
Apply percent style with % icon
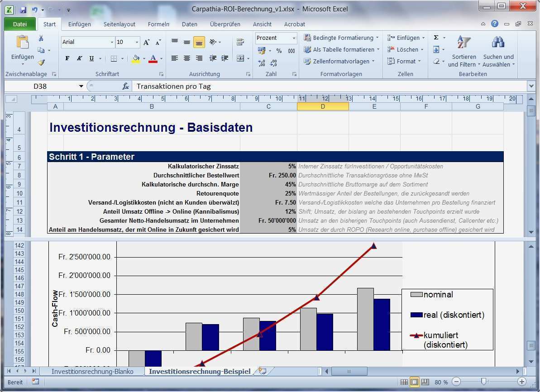[279, 51]
